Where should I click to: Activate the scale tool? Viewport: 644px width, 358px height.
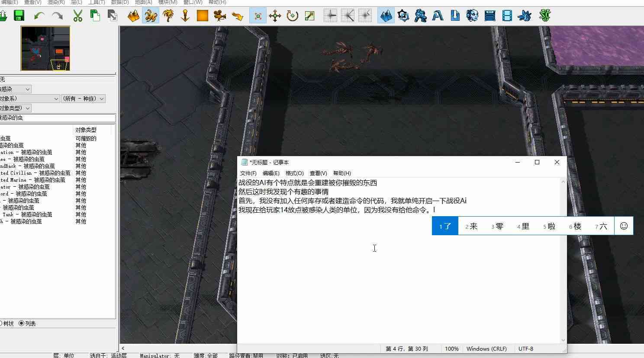(310, 16)
